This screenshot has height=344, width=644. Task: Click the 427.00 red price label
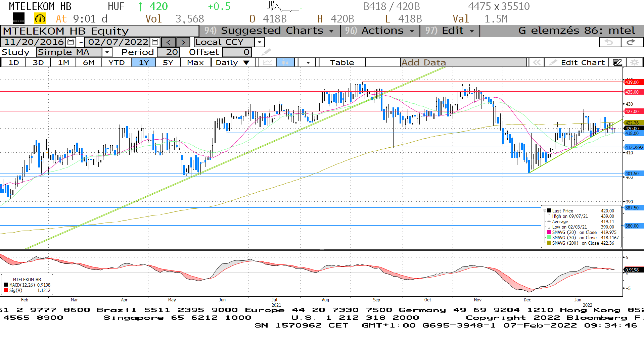[634, 111]
